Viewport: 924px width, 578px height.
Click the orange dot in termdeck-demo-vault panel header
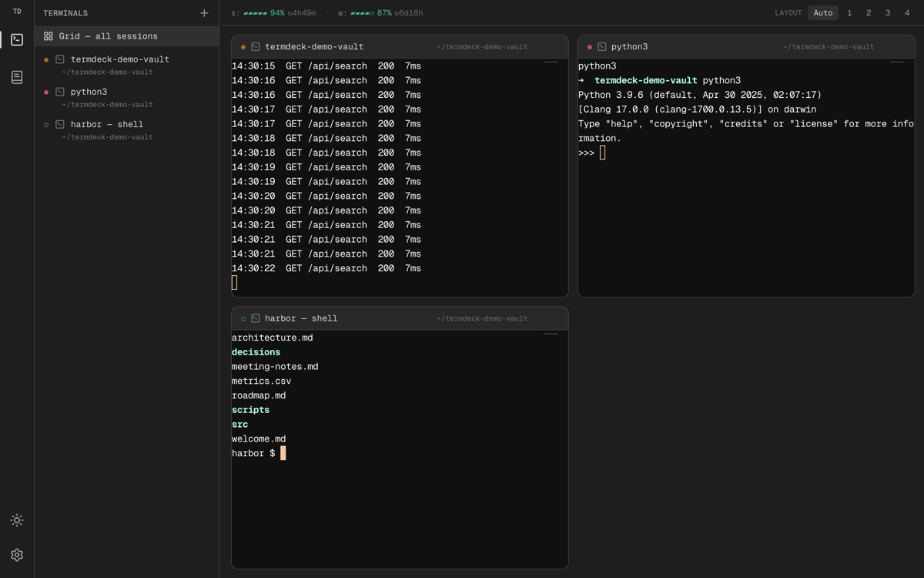pyautogui.click(x=243, y=47)
